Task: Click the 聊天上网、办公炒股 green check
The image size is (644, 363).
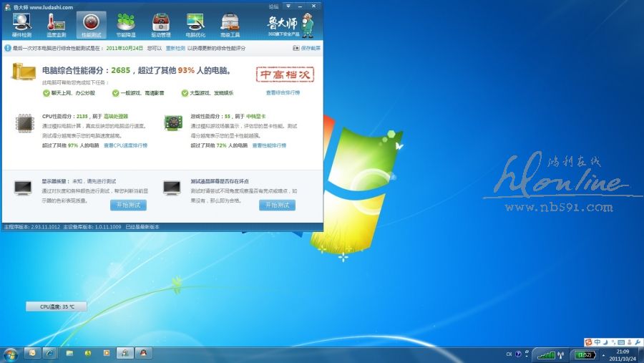Action: 47,93
